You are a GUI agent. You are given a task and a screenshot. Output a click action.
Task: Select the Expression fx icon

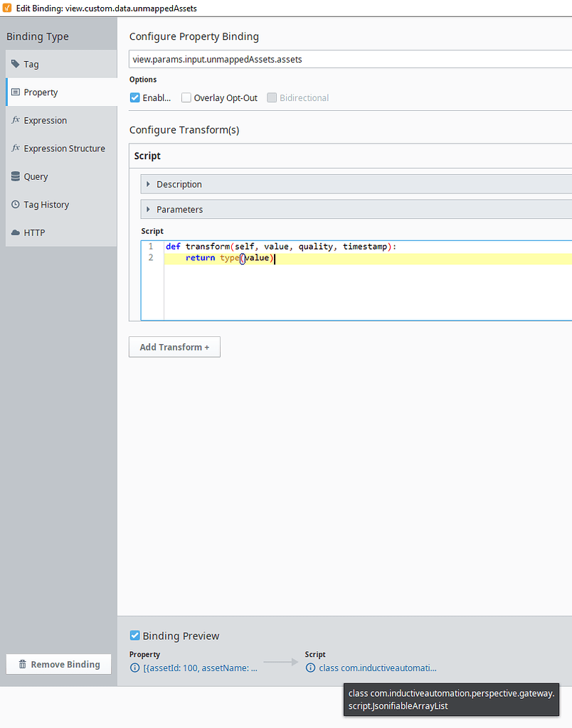(15, 120)
